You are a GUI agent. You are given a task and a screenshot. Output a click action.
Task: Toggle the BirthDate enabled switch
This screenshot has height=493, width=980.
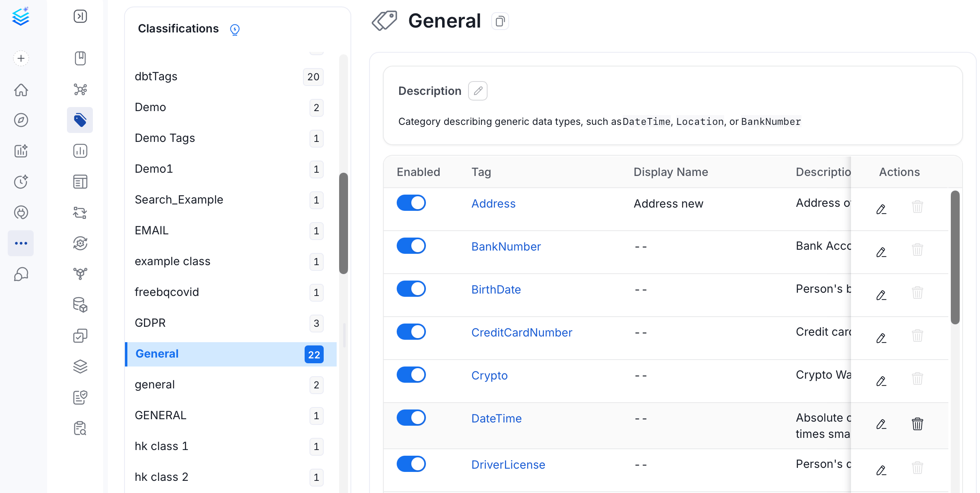(x=411, y=289)
